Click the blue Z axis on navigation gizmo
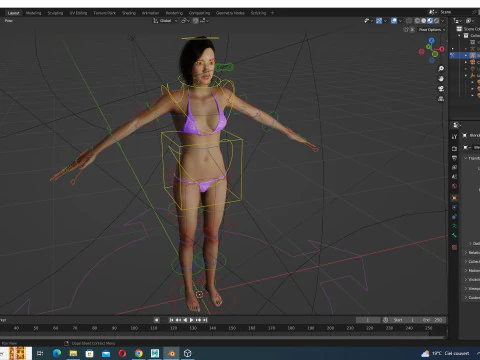 [432, 40]
